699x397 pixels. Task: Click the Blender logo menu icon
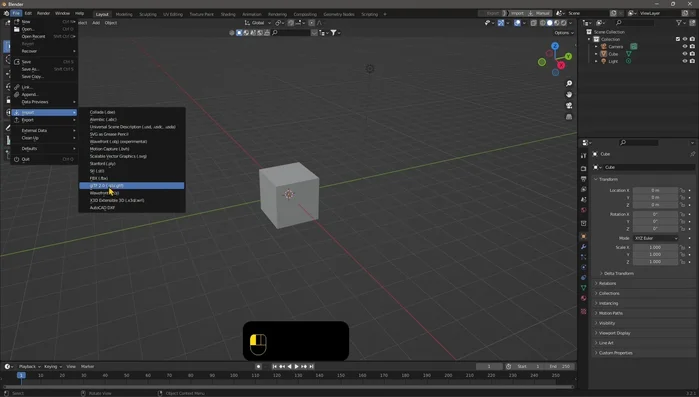click(6, 13)
